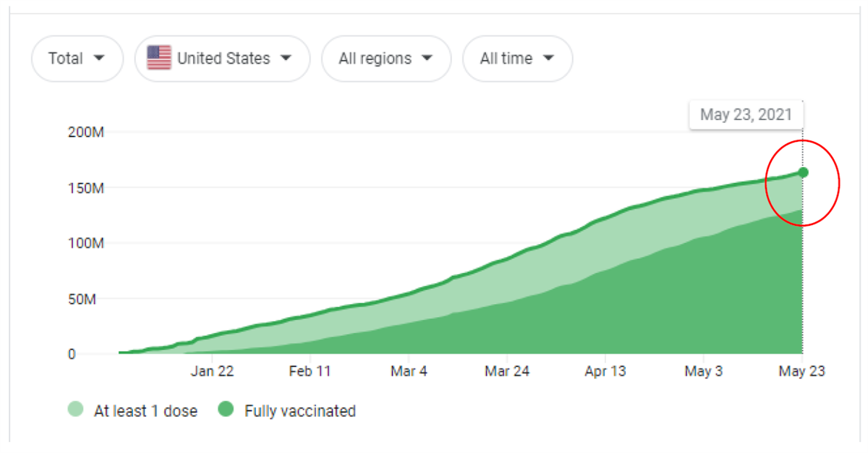Expand the United States country selector
868x453 pixels.
[x=222, y=59]
